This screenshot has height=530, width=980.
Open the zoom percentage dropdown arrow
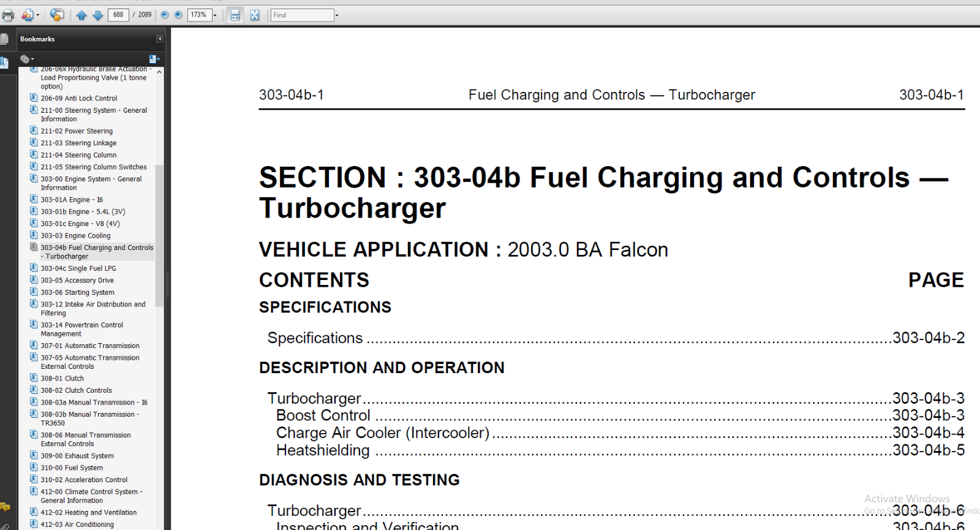pyautogui.click(x=215, y=15)
